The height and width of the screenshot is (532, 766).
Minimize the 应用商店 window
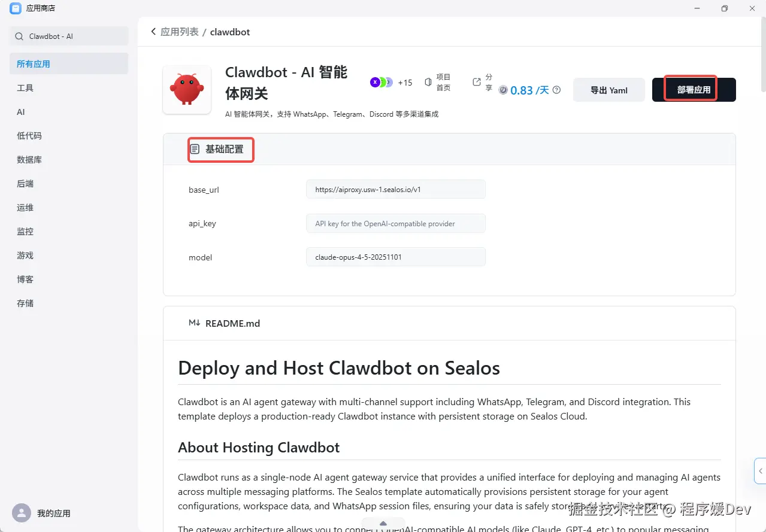click(x=697, y=8)
